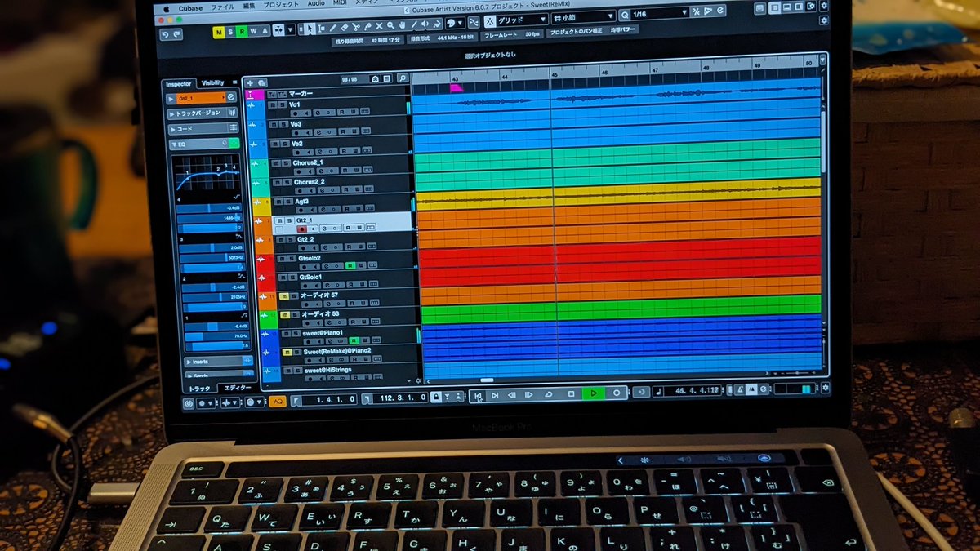Screen dimensions: 980x551
Task: Click the transport Record button
Action: pos(617,393)
